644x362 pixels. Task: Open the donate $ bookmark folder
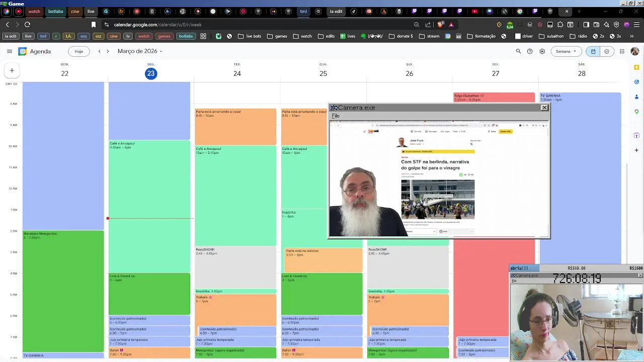tap(400, 36)
